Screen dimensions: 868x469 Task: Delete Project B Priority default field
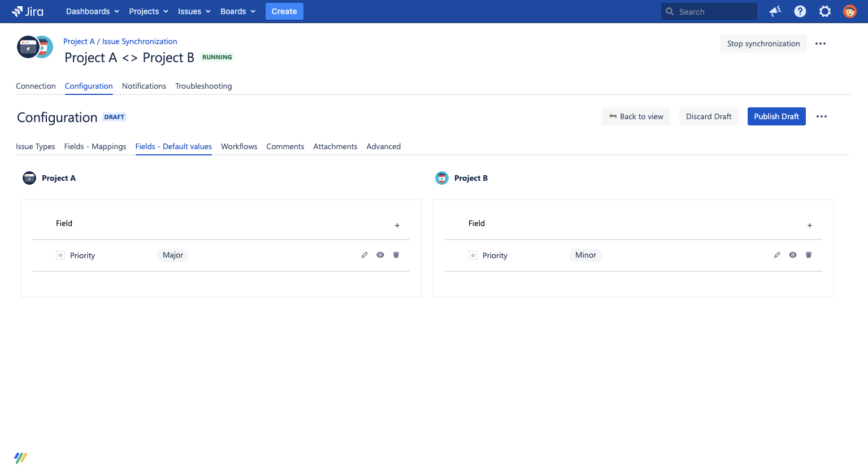point(809,255)
